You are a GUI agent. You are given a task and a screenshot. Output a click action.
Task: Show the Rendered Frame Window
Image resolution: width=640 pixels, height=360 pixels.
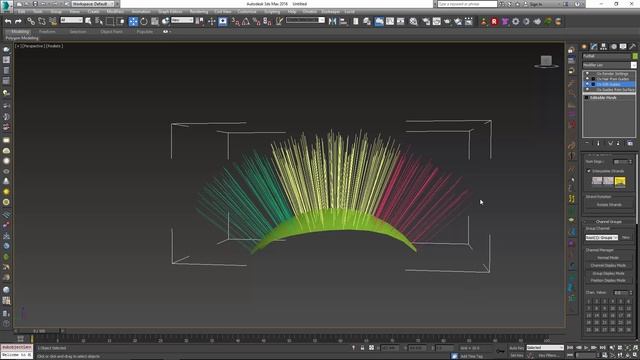437,21
